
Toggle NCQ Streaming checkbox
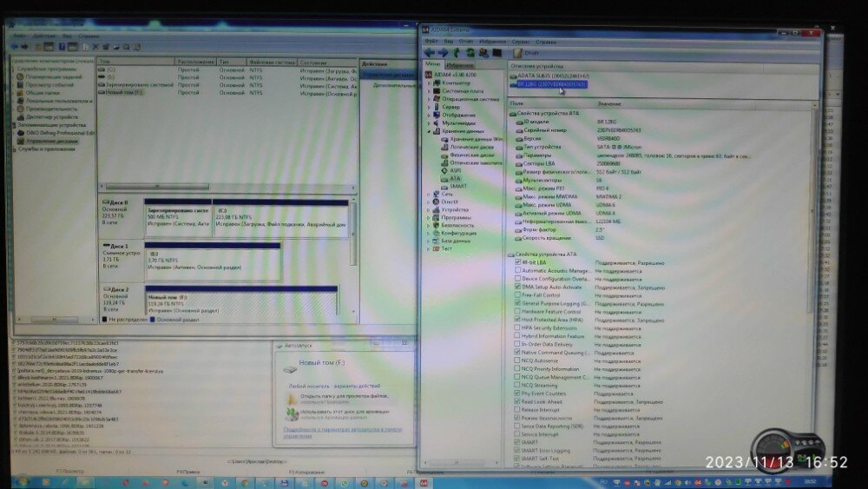[x=517, y=385]
